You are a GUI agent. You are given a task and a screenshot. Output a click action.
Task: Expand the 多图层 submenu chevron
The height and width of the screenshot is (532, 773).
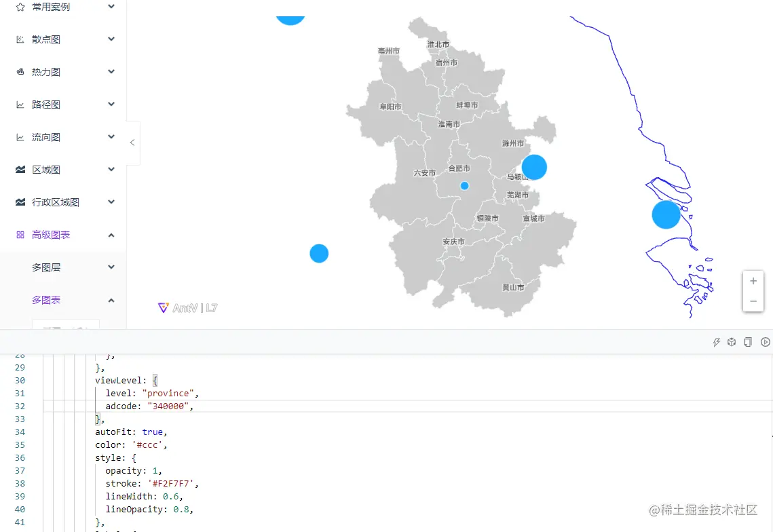[x=111, y=267]
